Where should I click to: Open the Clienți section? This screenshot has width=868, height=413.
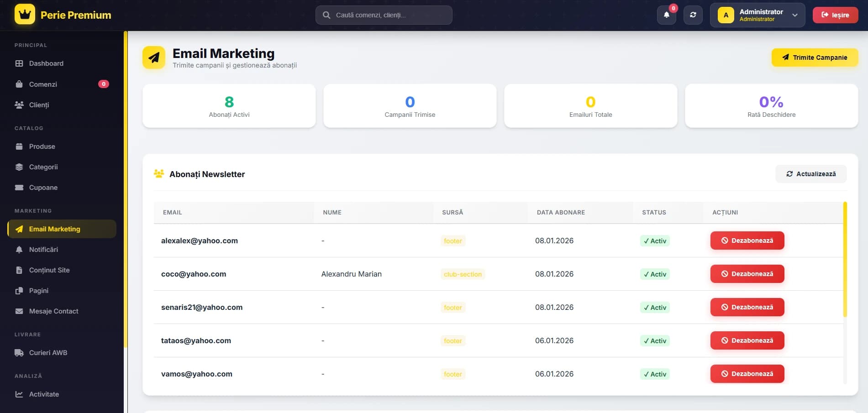(39, 105)
